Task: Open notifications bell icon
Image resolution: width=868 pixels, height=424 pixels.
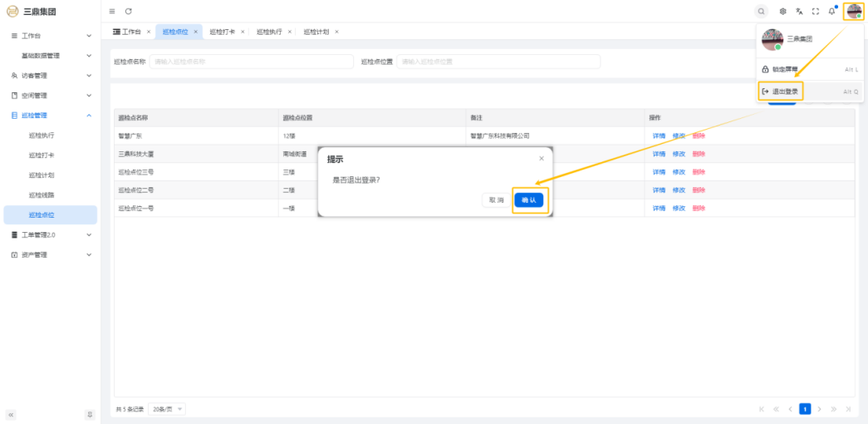Action: click(x=831, y=12)
